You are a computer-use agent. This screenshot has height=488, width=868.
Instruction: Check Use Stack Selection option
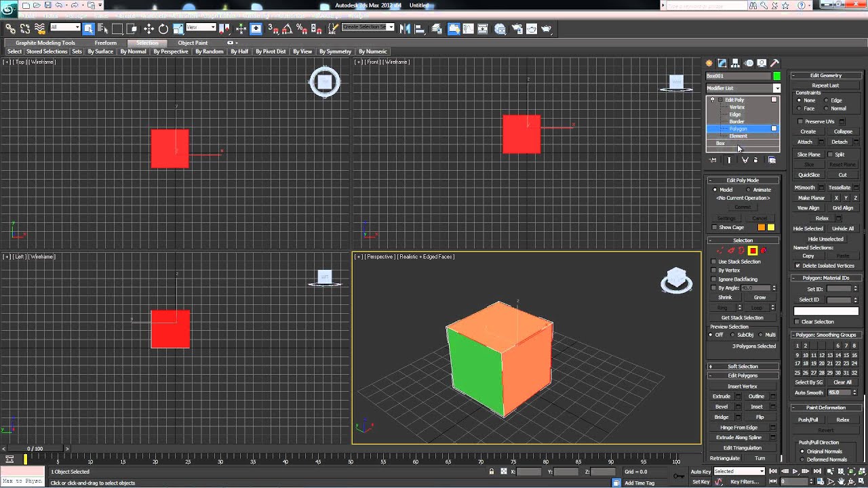tap(714, 262)
